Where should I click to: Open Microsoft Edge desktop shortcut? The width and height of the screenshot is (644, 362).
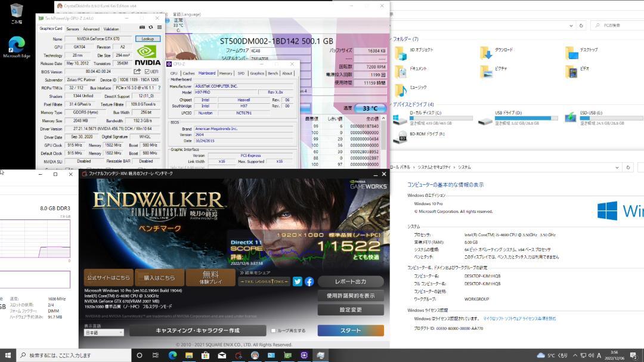tap(17, 47)
